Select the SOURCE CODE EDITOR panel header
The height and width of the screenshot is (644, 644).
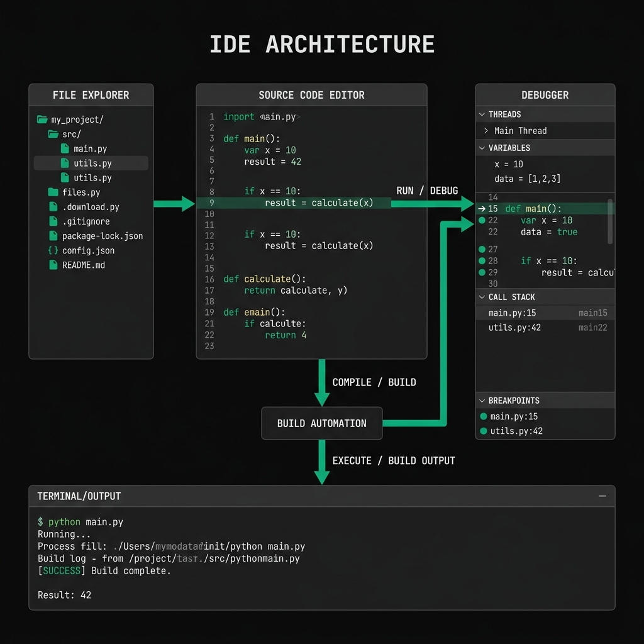point(312,95)
